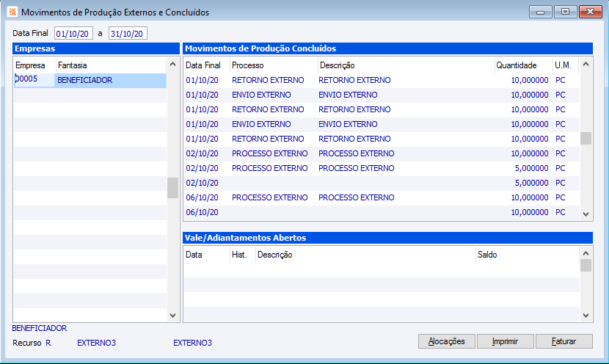Click Movimentos Concluídos scrollbar thumb
Screen dimensions: 609x364
(x=586, y=138)
